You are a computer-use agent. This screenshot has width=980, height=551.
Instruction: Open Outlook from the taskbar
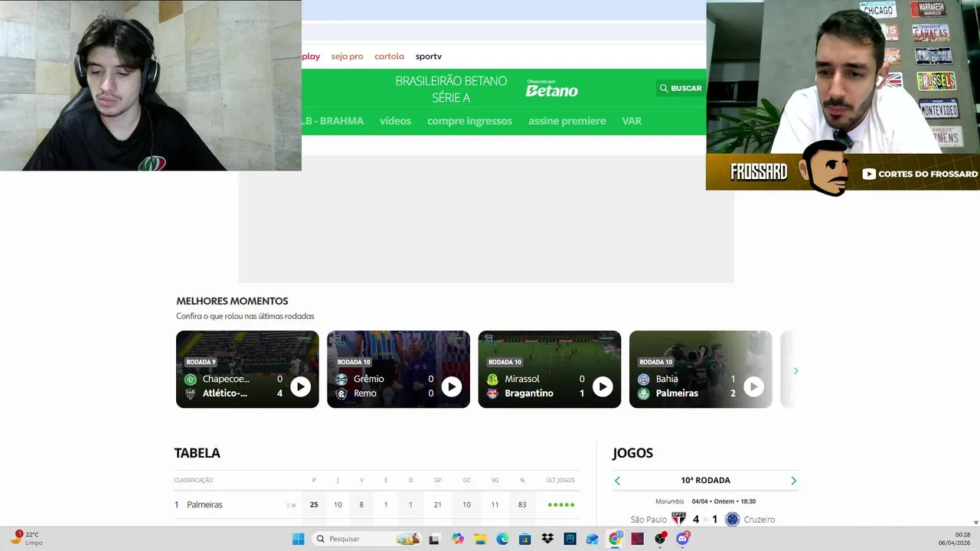592,539
